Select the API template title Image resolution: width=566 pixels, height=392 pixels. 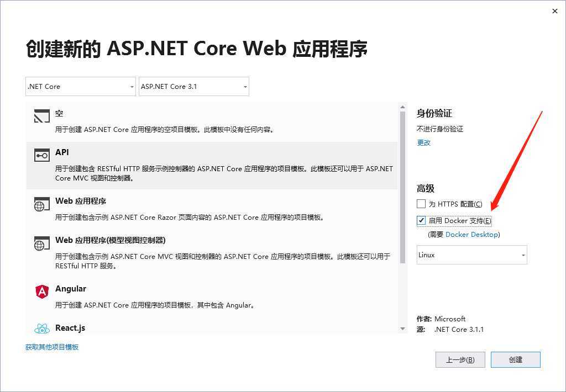pyautogui.click(x=62, y=152)
